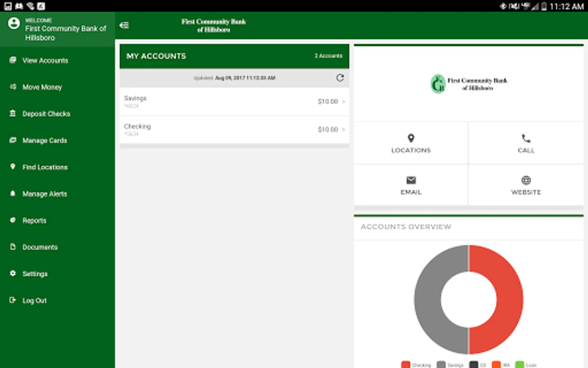Collapse the sidebar with the menu arrow icon

(x=124, y=25)
